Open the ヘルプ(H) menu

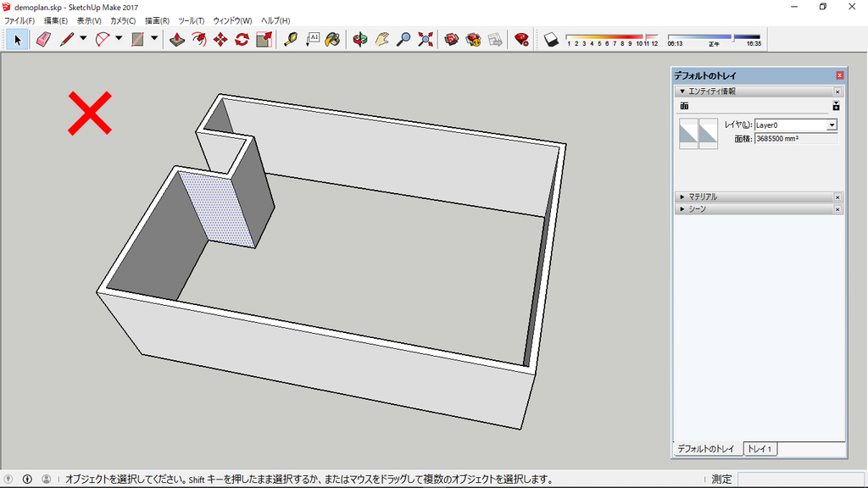275,20
